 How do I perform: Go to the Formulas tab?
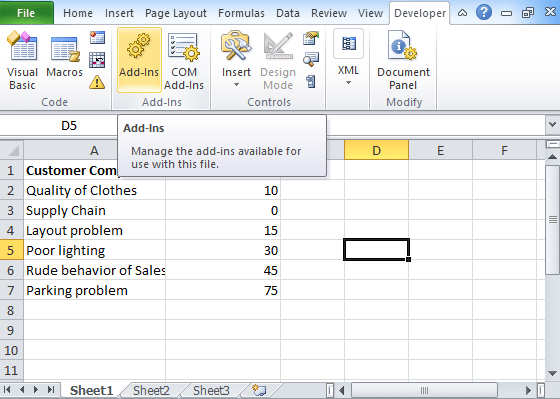(241, 13)
